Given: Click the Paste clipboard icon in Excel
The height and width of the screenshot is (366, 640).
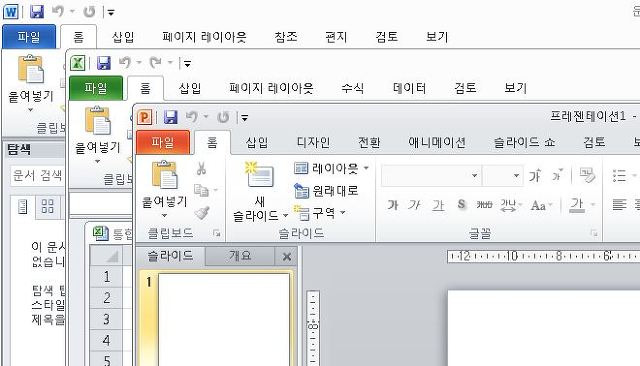Looking at the screenshot, I should coord(98,120).
